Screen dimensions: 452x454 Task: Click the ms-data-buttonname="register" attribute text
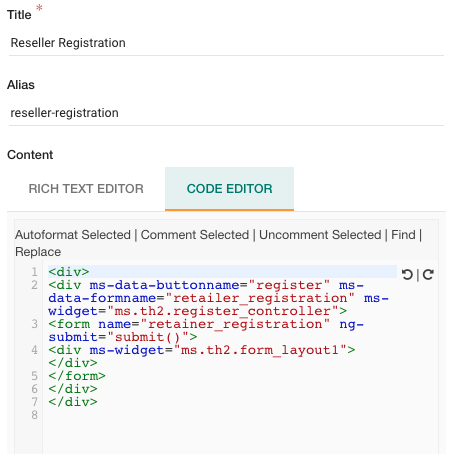click(x=210, y=285)
